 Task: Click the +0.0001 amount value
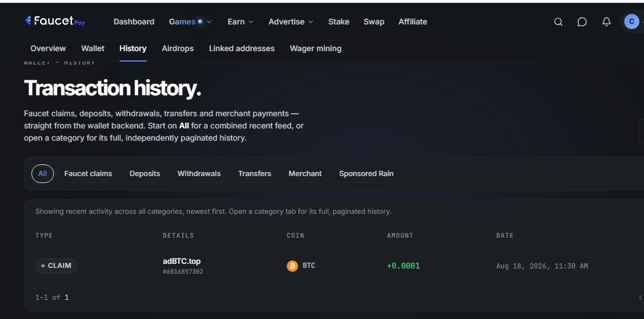403,266
